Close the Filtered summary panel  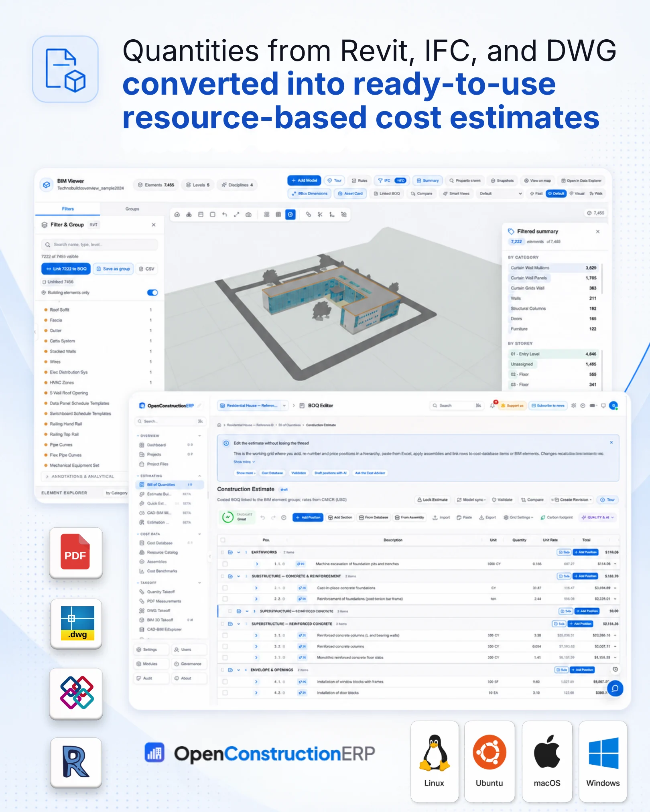[x=598, y=231]
